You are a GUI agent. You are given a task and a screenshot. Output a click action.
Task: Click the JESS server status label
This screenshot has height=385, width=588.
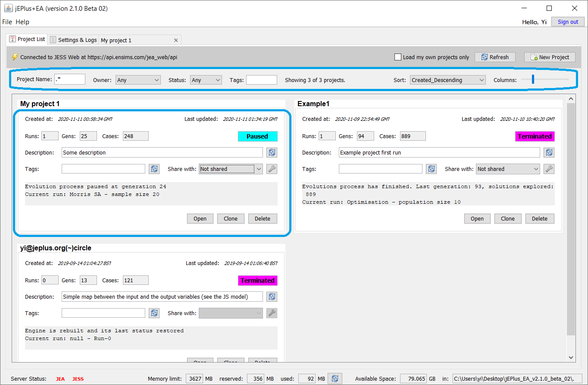click(x=78, y=379)
